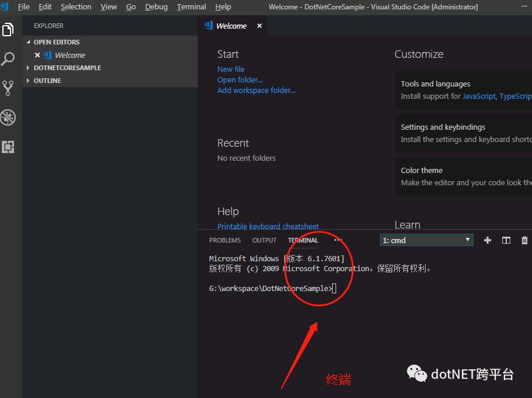Image resolution: width=532 pixels, height=398 pixels.
Task: Collapse the OPEN EDITORS section
Action: click(x=110, y=42)
